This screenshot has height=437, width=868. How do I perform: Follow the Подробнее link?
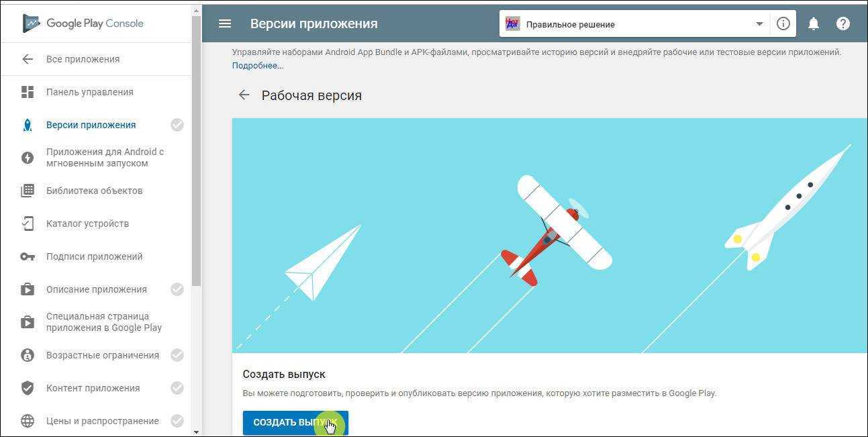click(x=258, y=65)
